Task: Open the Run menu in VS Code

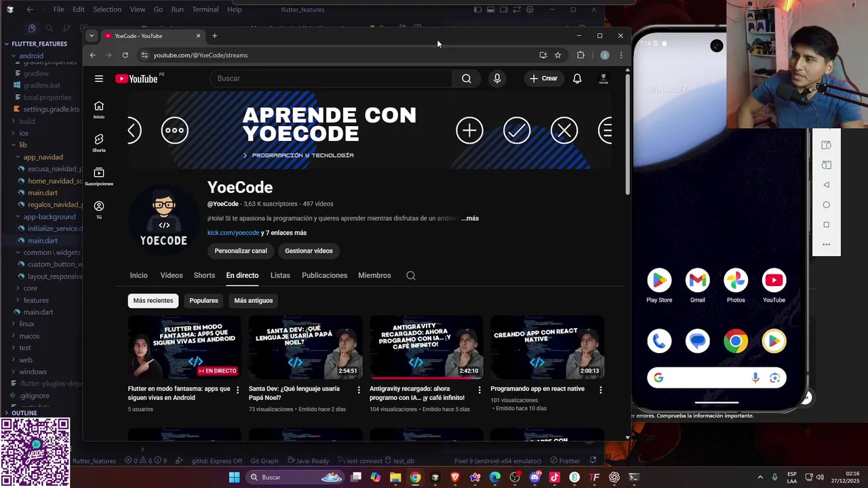Action: pyautogui.click(x=177, y=9)
